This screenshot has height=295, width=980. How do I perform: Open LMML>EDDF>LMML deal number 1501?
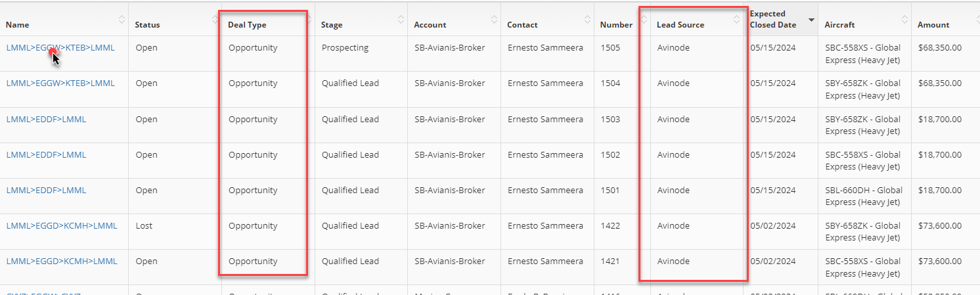pos(46,191)
